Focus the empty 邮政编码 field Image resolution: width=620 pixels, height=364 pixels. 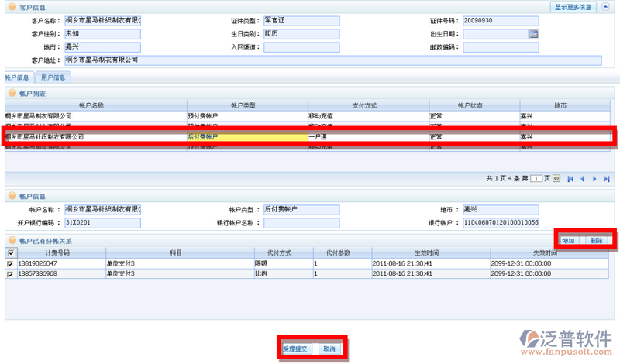pyautogui.click(x=501, y=47)
